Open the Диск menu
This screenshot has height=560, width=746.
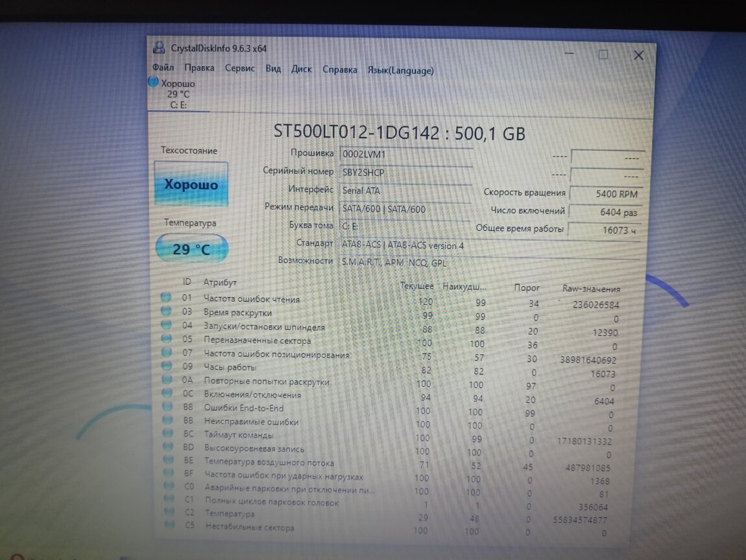[302, 69]
